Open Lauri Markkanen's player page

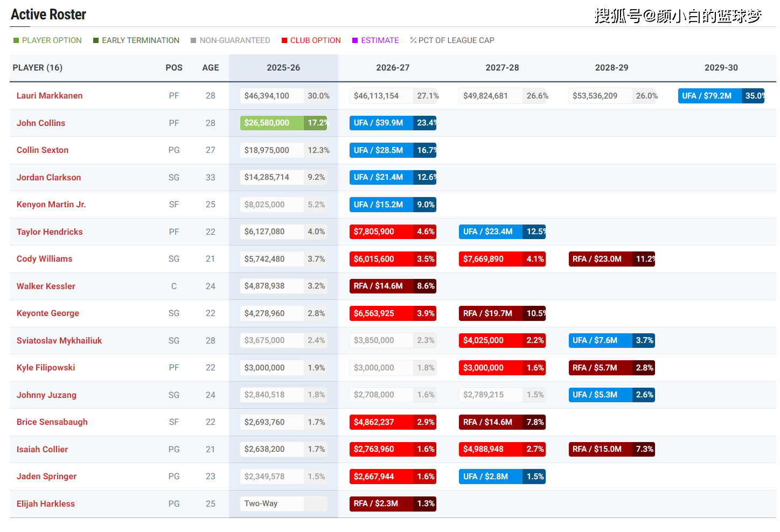50,96
